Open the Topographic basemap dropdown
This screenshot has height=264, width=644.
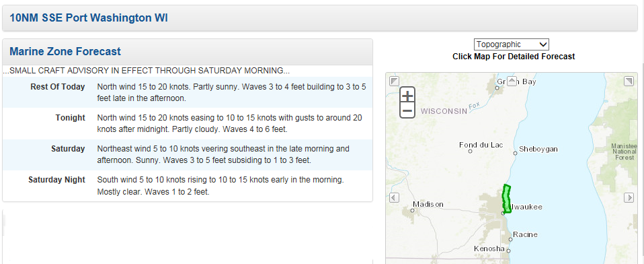[512, 44]
